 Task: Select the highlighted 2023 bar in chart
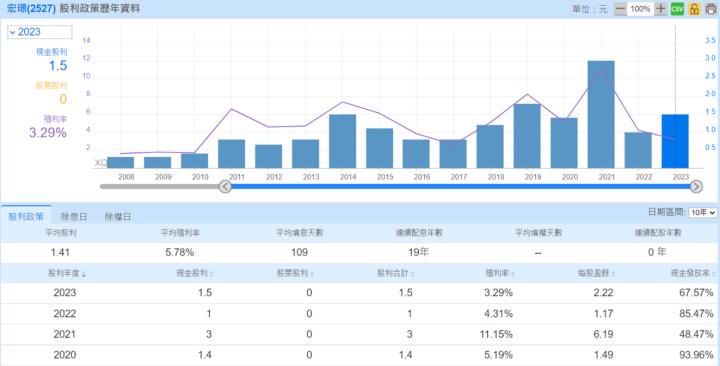point(675,141)
